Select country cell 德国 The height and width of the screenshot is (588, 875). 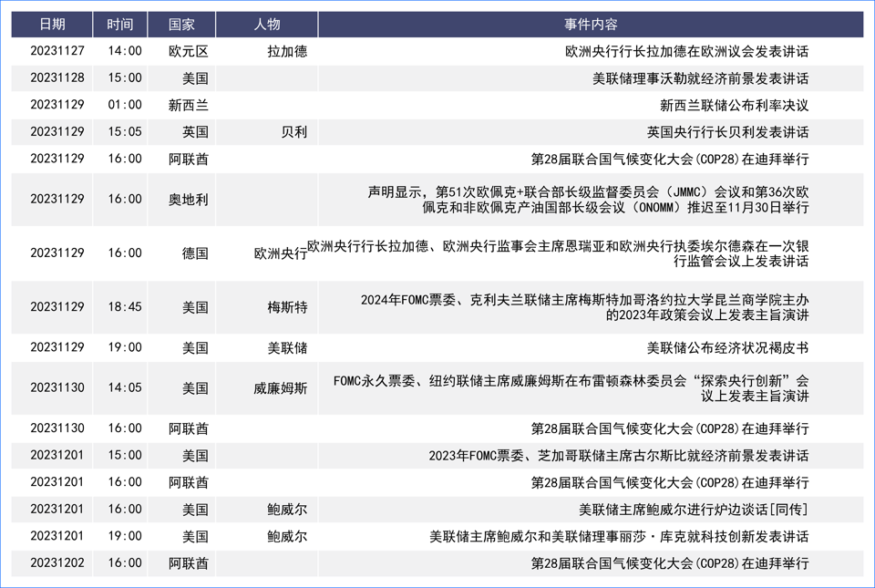click(x=195, y=253)
